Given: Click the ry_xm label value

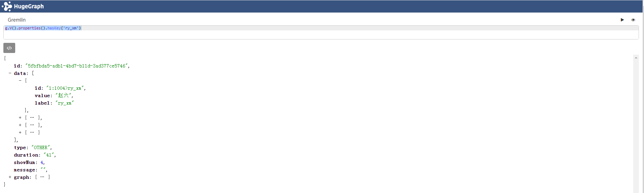Looking at the screenshot, I should pyautogui.click(x=65, y=103).
